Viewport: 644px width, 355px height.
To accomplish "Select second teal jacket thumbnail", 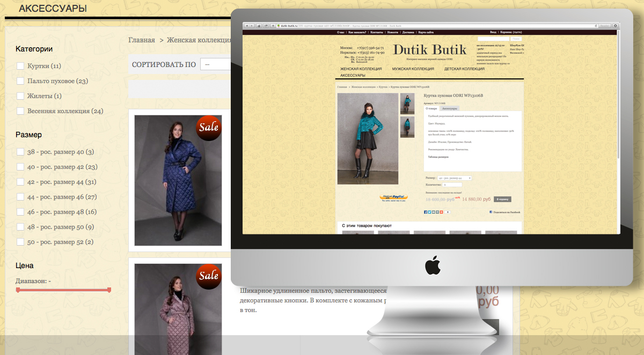I will [407, 127].
